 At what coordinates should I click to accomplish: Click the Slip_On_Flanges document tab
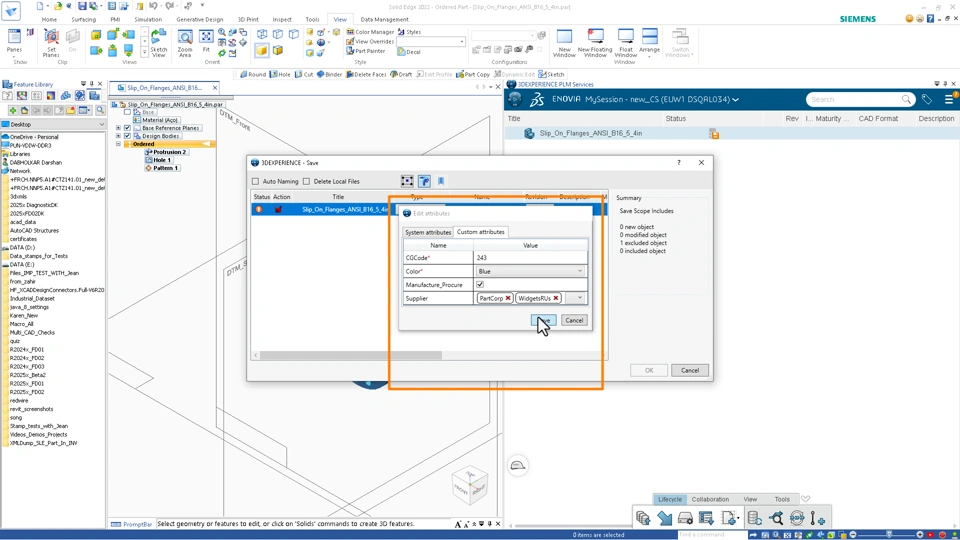(x=165, y=88)
